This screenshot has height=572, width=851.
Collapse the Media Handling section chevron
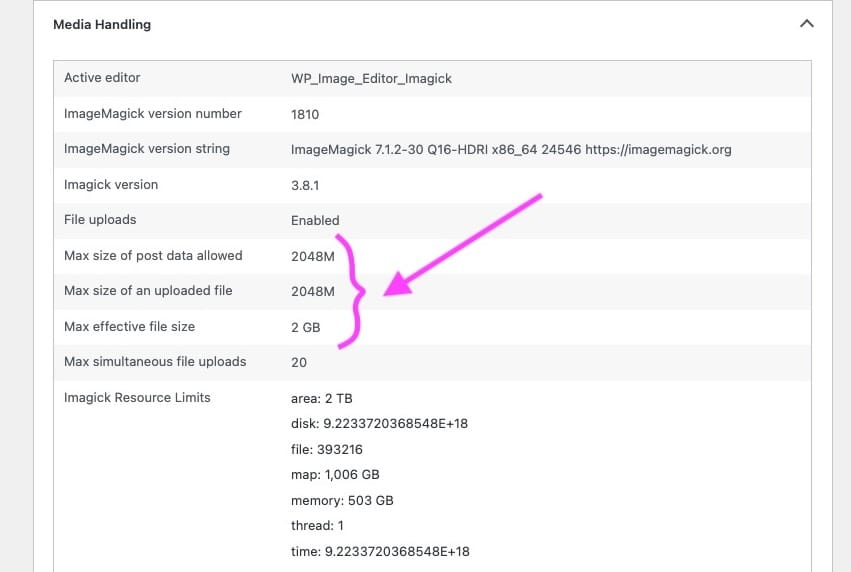[x=806, y=23]
